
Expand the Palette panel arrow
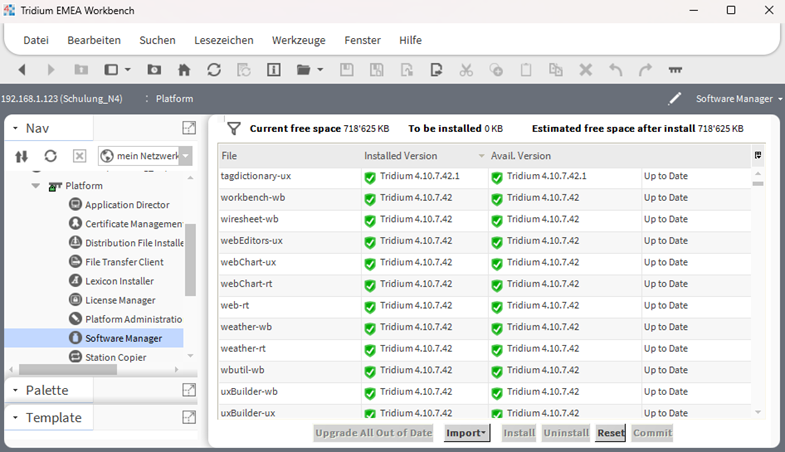pos(15,390)
